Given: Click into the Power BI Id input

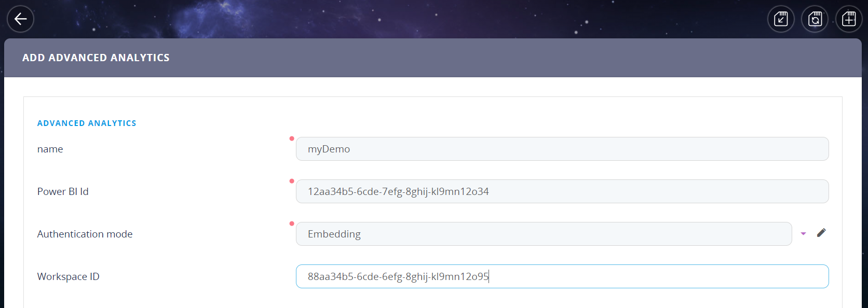Looking at the screenshot, I should click(x=562, y=191).
